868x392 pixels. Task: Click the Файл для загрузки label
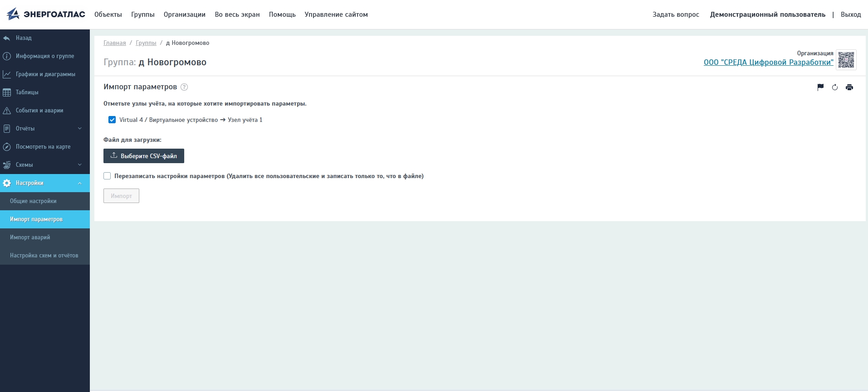132,140
